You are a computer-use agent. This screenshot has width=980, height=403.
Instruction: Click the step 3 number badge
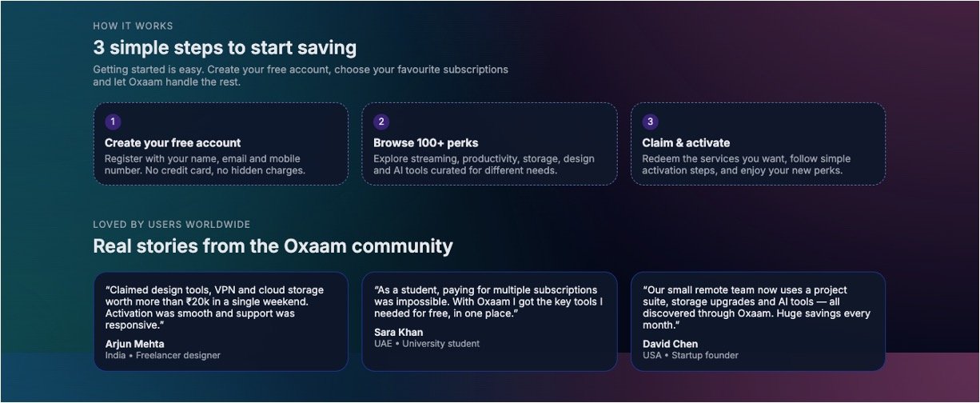(651, 122)
